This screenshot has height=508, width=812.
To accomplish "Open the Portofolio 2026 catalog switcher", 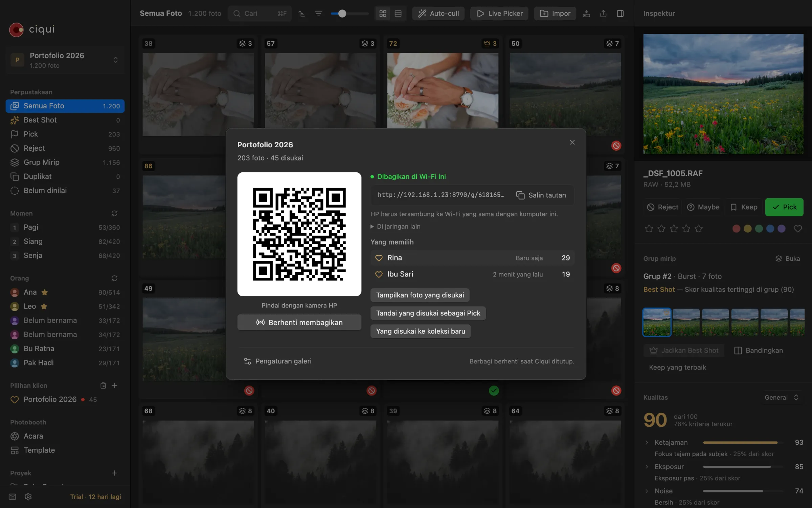I will tap(65, 60).
